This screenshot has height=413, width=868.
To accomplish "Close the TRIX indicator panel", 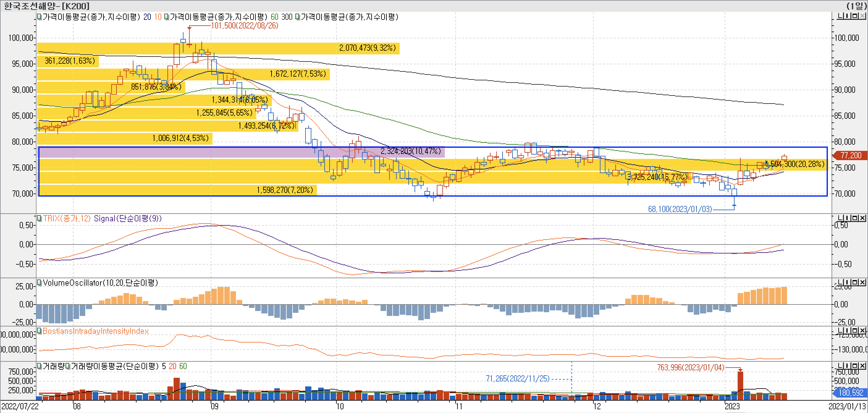I will coord(862,218).
